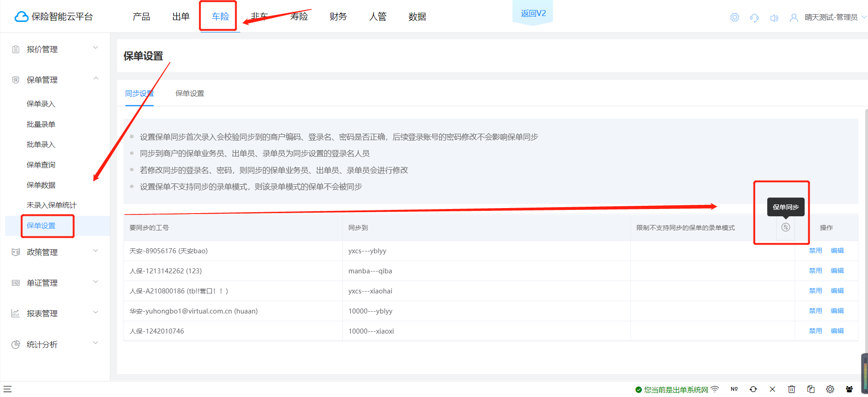Click 编辑 for 人保-1242010746 row
868x397 pixels.
pyautogui.click(x=837, y=331)
